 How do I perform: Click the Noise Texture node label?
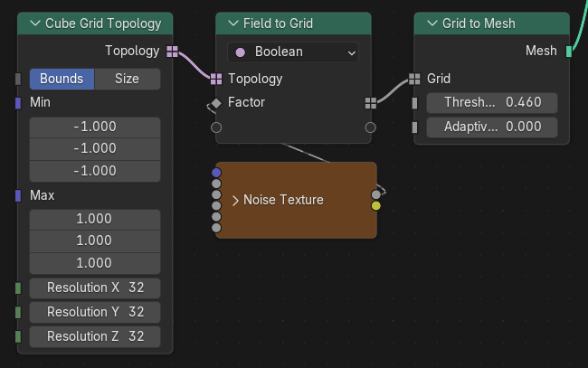click(x=283, y=200)
